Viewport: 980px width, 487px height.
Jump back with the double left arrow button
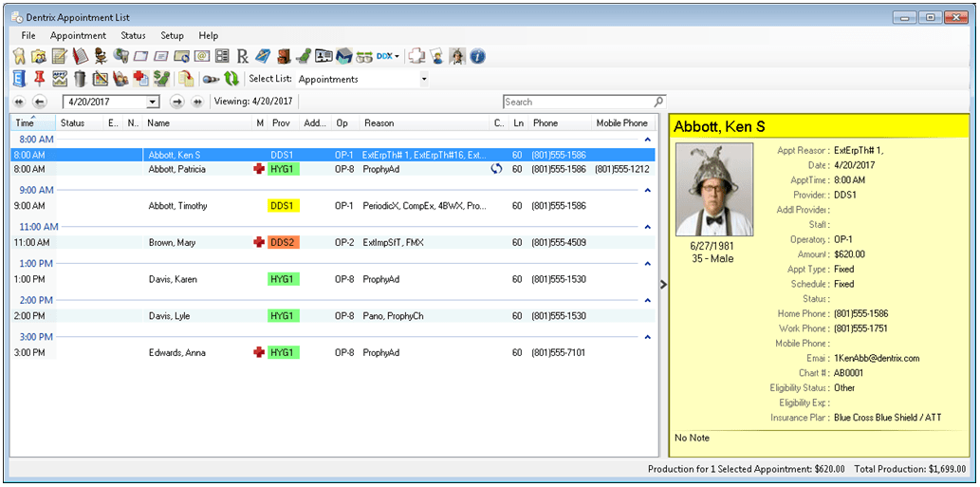(19, 102)
